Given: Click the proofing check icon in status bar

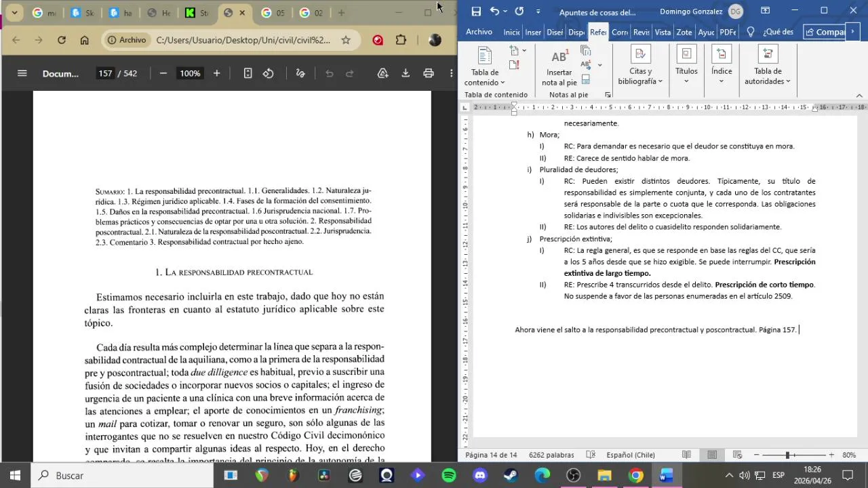Looking at the screenshot, I should 591,455.
